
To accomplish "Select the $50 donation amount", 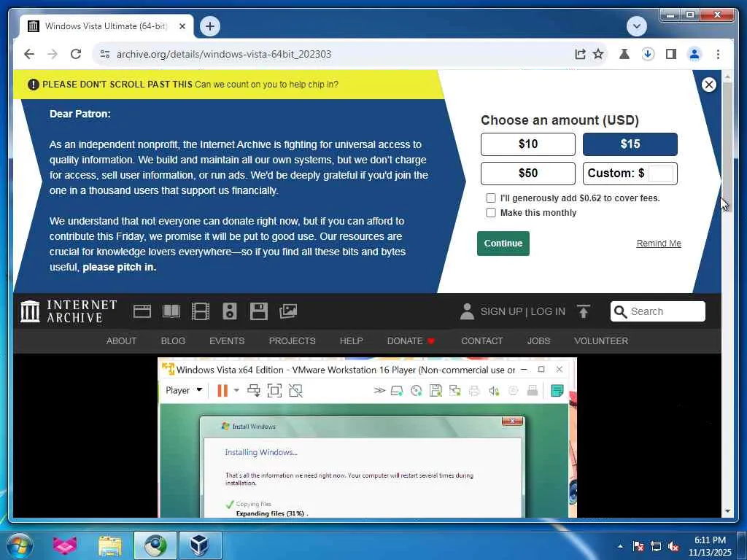I will coord(528,174).
